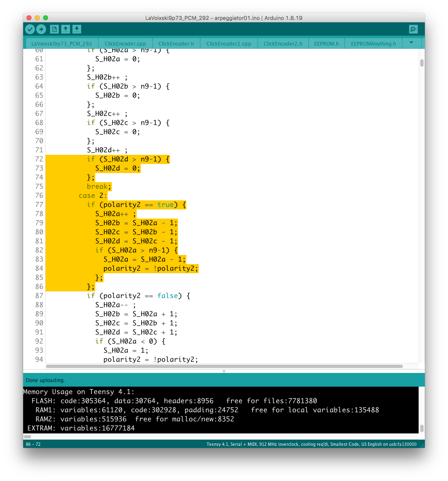The width and height of the screenshot is (448, 481).
Task: Open the EEPROMAnything.h tab
Action: point(373,43)
